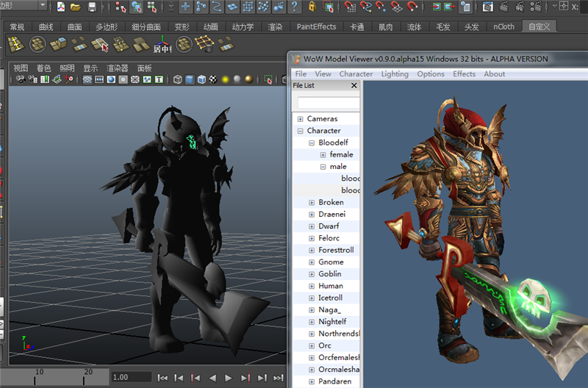The image size is (588, 388).
Task: Switch to the PaintEffects shelf tab
Action: point(316,26)
